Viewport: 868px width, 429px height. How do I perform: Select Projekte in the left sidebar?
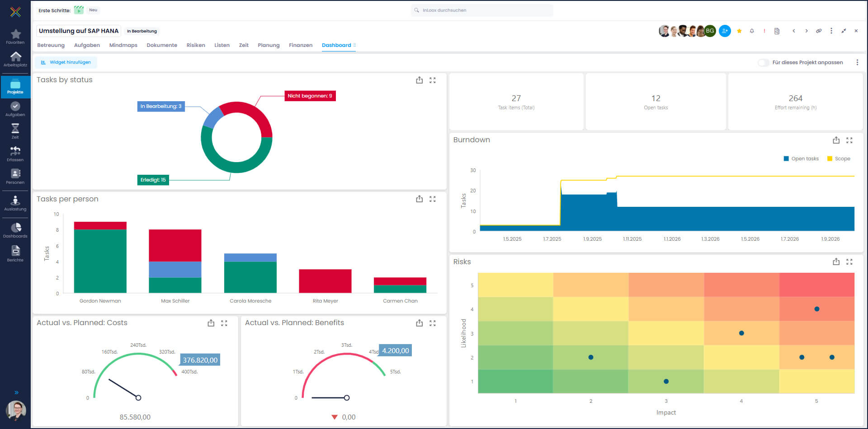15,87
